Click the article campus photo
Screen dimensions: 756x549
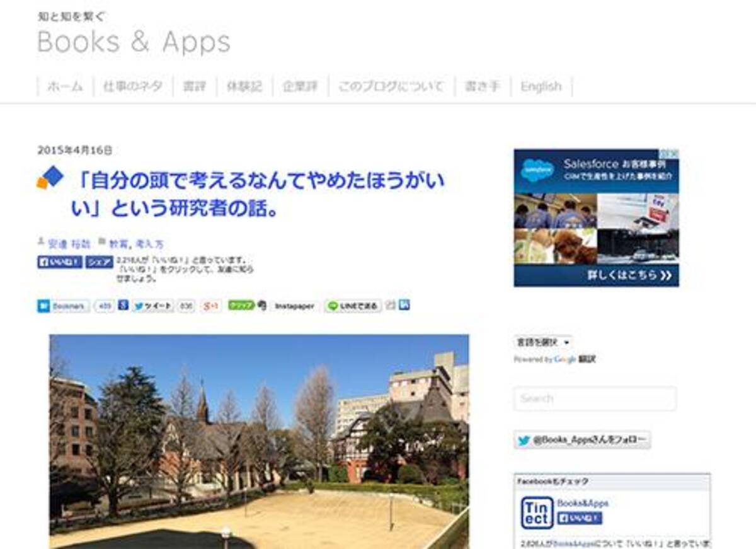click(x=259, y=441)
